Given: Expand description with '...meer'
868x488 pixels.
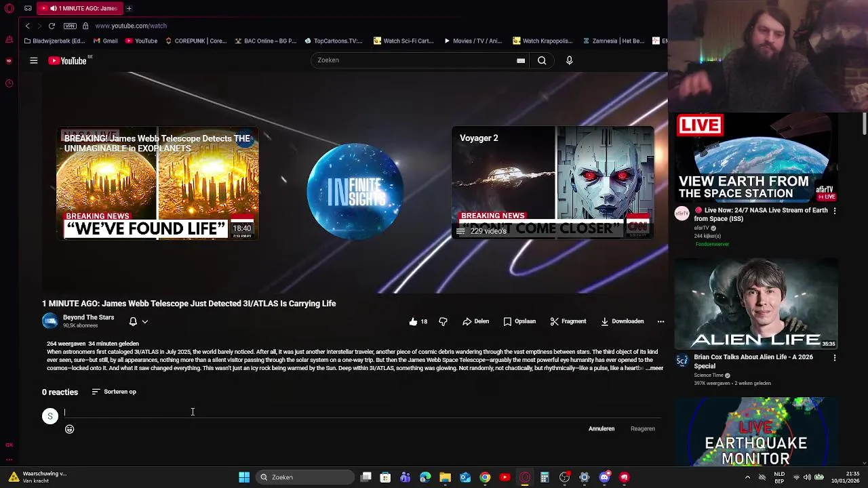Looking at the screenshot, I should point(654,368).
